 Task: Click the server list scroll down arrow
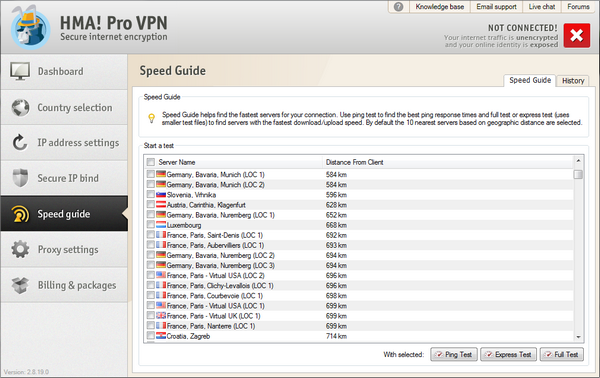click(x=578, y=337)
